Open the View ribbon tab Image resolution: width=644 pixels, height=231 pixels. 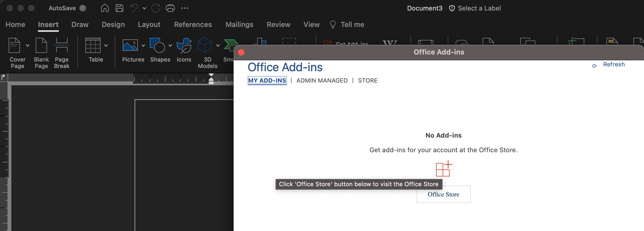point(312,25)
